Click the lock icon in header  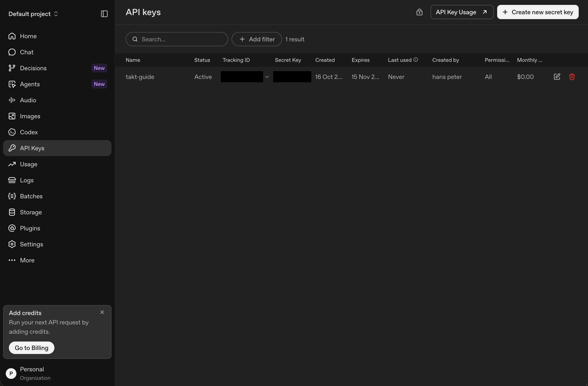click(x=419, y=12)
